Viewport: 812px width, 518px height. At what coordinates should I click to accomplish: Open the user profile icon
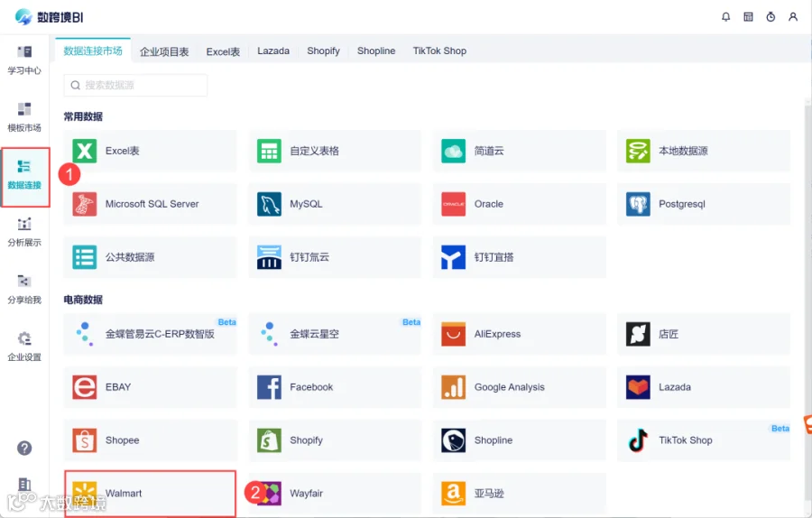[793, 17]
